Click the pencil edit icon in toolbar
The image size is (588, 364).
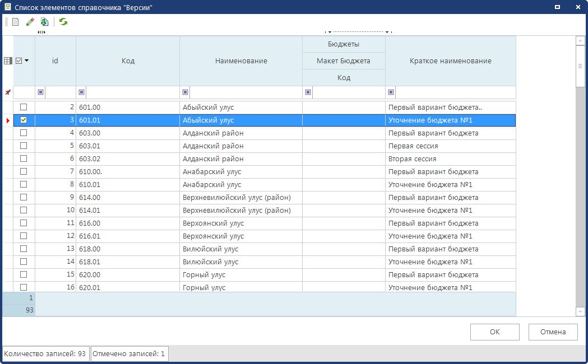tap(30, 22)
